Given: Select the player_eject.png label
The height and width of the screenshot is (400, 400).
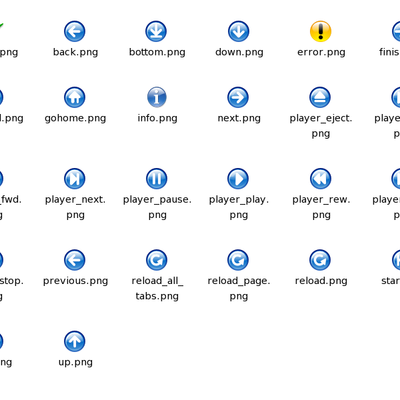Looking at the screenshot, I should click(x=321, y=126).
